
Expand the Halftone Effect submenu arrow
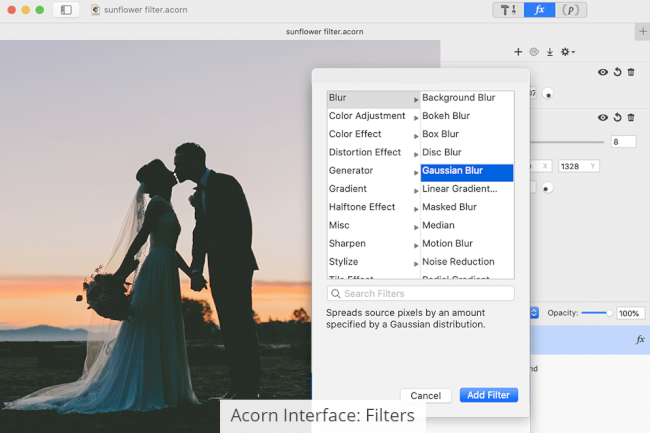coord(416,209)
